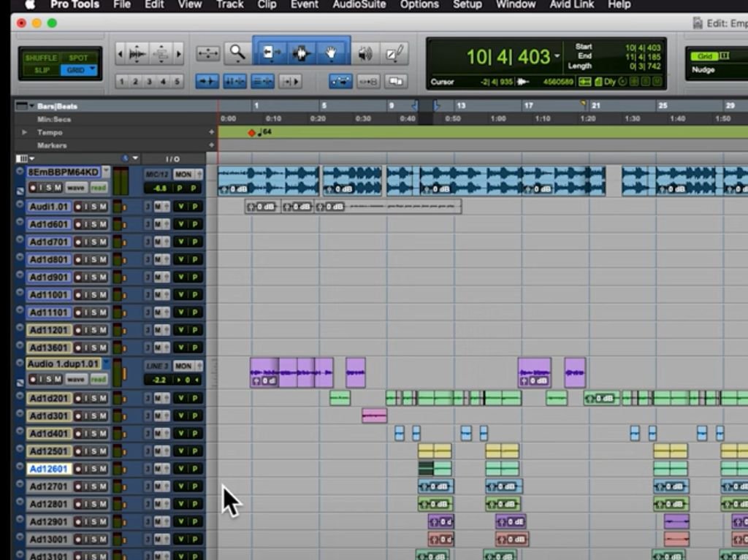The image size is (748, 560).
Task: Add a tempo change with Tempo plus
Action: [x=211, y=132]
